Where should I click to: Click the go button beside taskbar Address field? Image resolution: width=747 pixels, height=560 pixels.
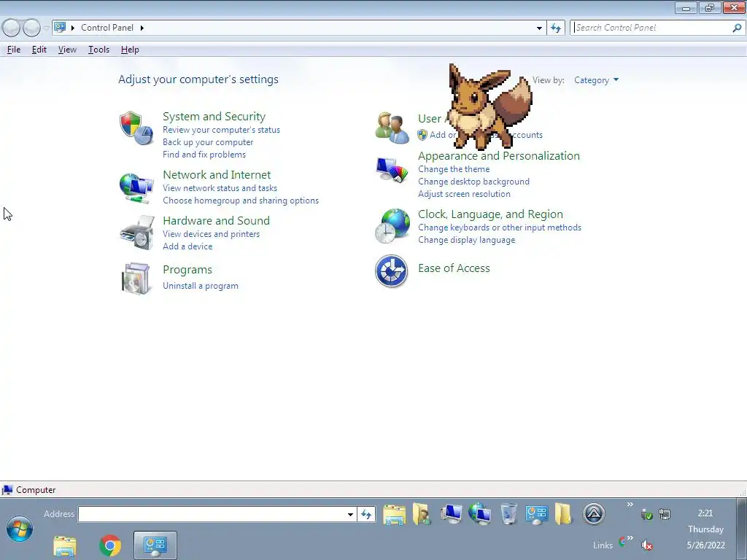(366, 514)
